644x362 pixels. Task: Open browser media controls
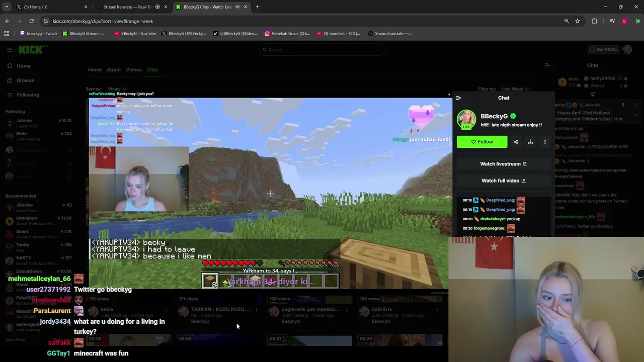(612, 21)
